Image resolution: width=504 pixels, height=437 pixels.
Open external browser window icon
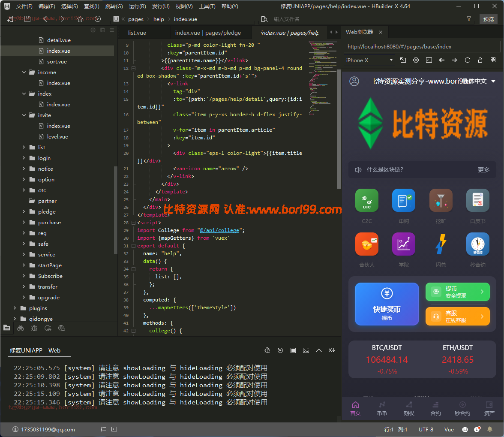pyautogui.click(x=403, y=60)
